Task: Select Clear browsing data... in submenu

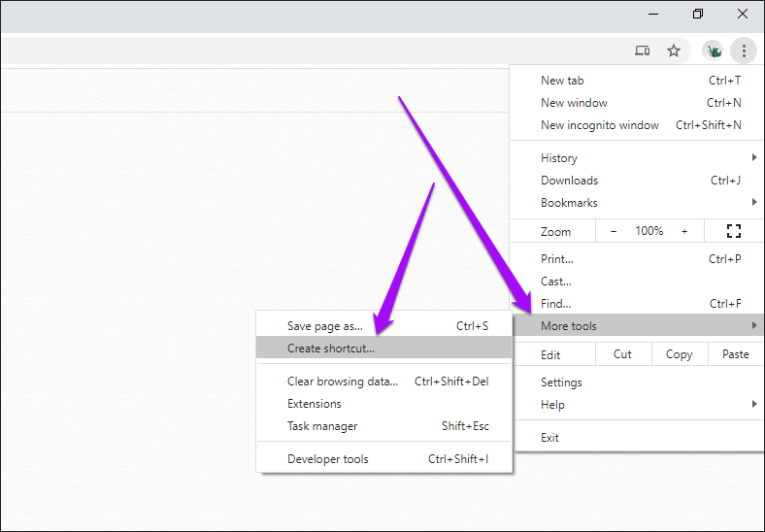Action: (384, 382)
